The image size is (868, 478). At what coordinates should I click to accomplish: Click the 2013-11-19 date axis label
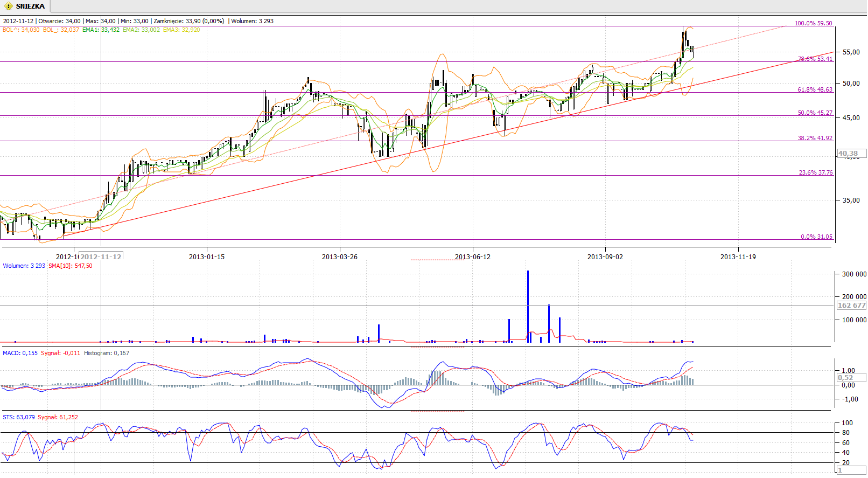[738, 257]
